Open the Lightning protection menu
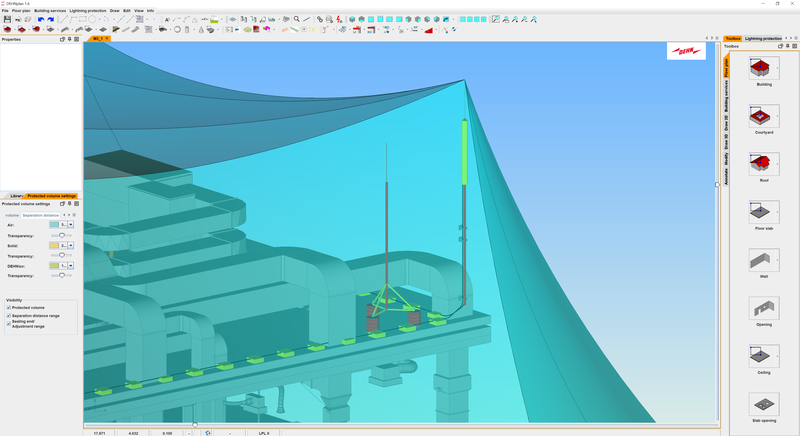The width and height of the screenshot is (800, 436). [87, 10]
